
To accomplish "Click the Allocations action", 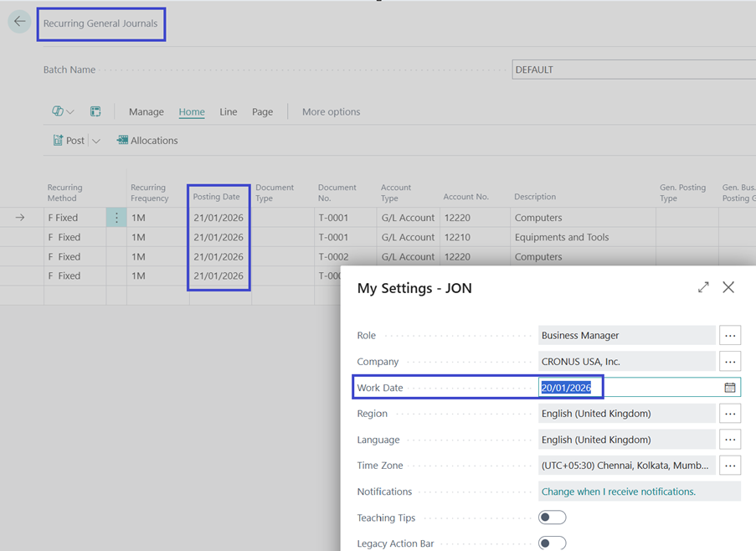I will 147,141.
